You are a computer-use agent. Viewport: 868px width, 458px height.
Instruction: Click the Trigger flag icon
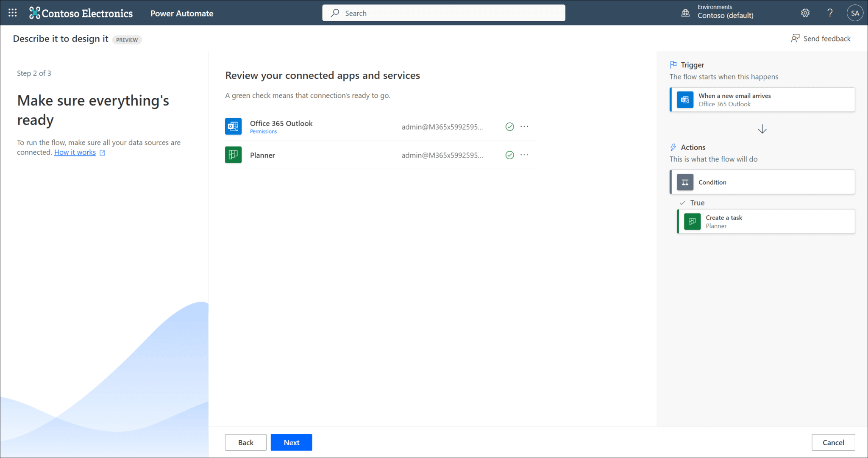click(673, 65)
